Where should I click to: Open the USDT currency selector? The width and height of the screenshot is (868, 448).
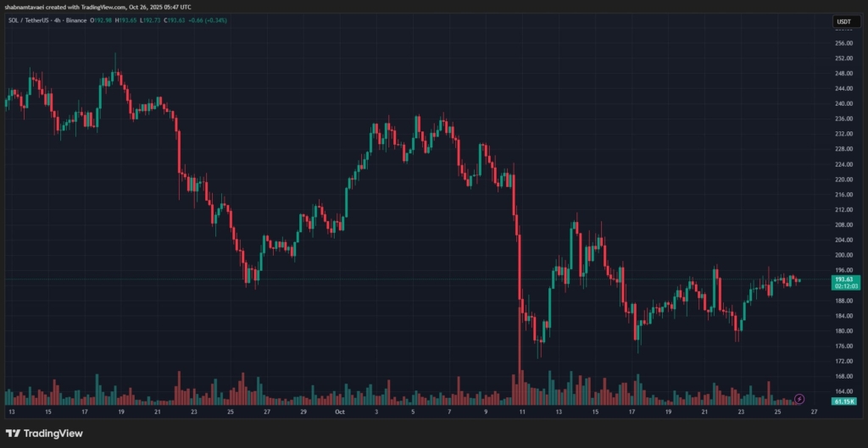click(843, 22)
